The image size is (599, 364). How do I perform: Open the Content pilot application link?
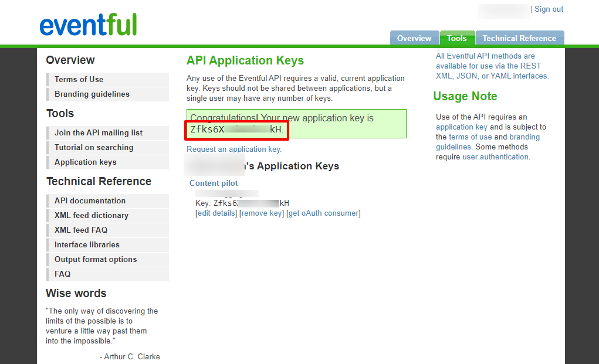tap(214, 183)
